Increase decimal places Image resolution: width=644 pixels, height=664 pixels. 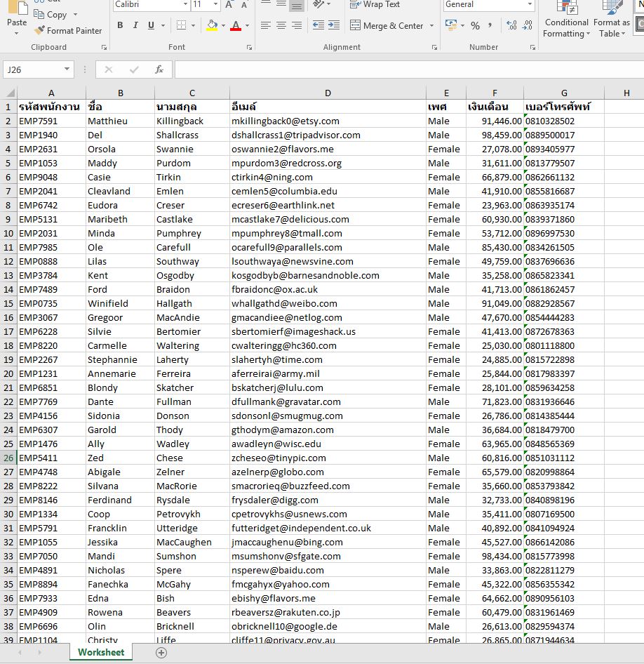coord(511,25)
